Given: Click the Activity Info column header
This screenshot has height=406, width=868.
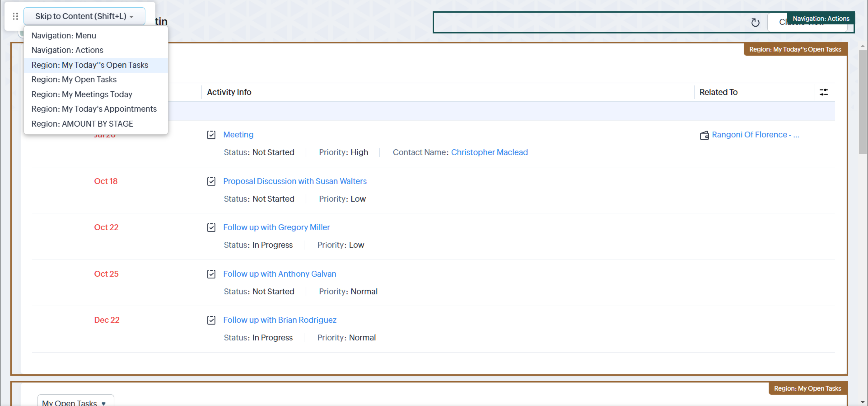Looking at the screenshot, I should click(x=229, y=92).
